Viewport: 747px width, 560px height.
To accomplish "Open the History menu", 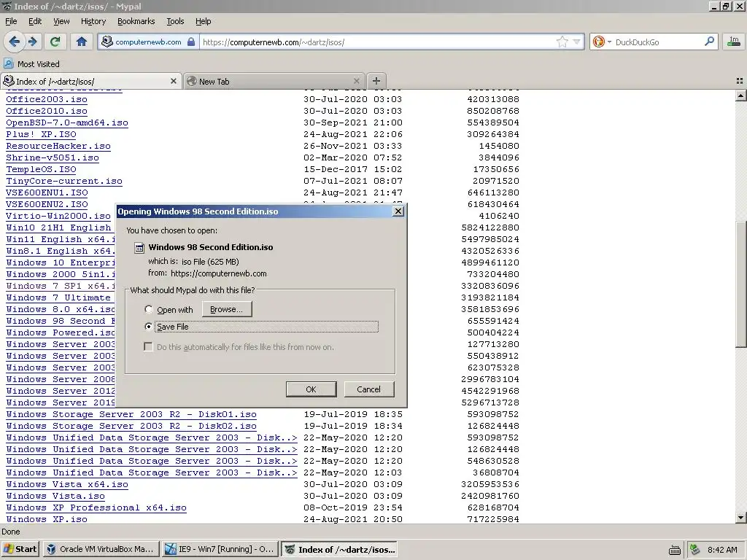I will (93, 21).
